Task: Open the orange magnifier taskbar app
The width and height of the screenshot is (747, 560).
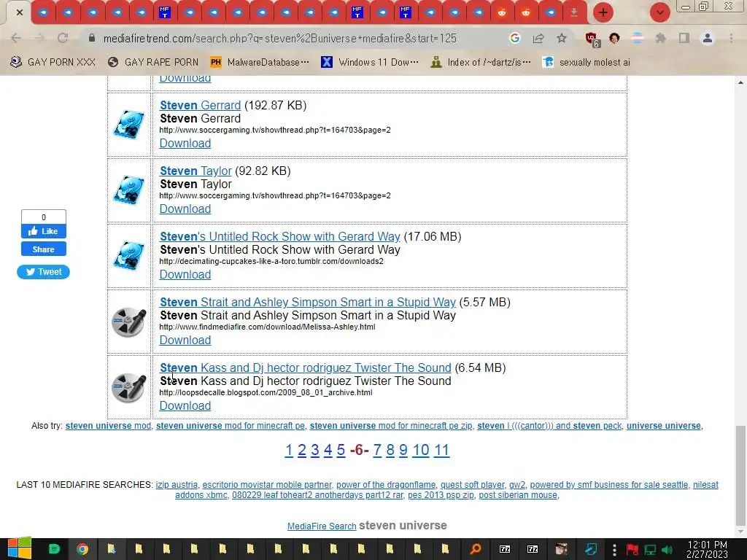Action: tap(475, 549)
